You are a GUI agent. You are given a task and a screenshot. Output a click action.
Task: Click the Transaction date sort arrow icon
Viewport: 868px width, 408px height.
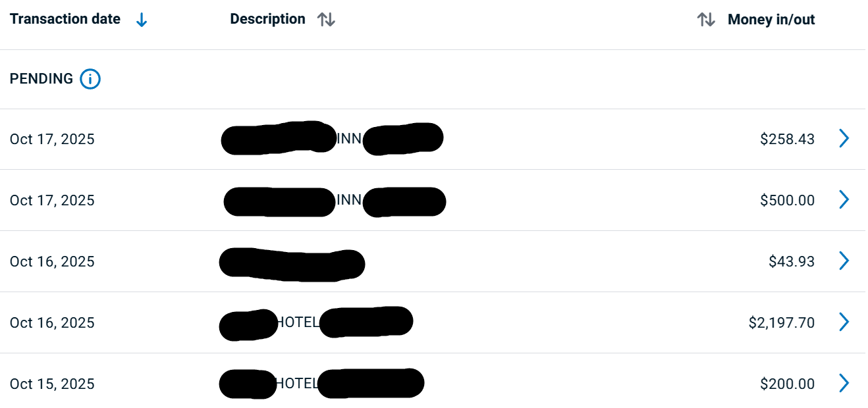tap(141, 20)
